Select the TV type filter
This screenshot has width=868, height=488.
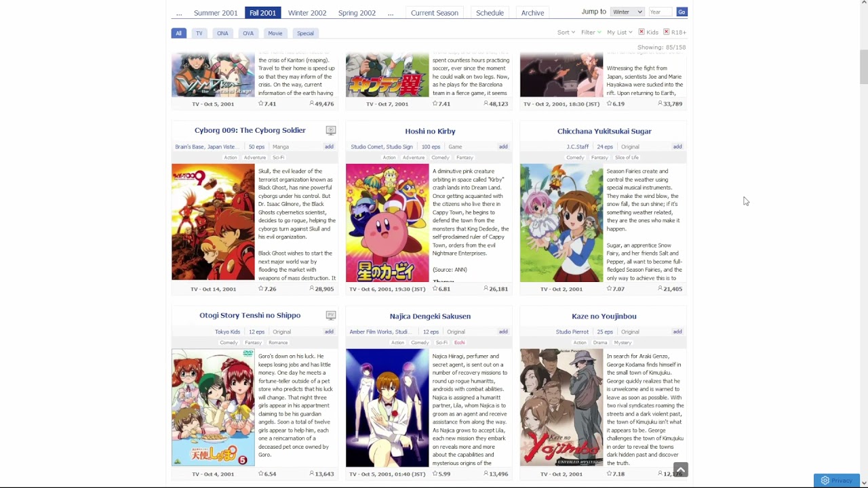click(x=199, y=33)
